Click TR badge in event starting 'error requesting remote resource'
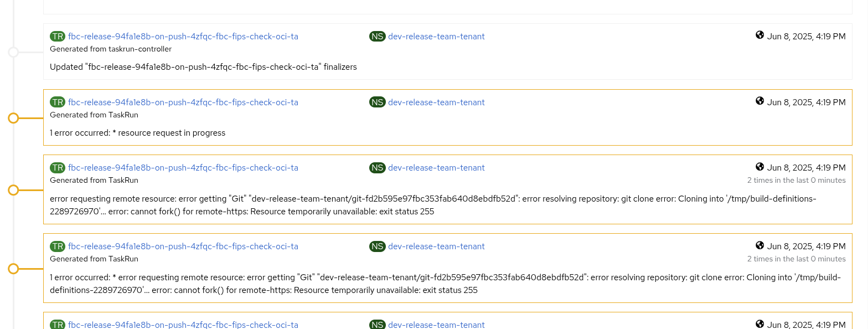Image resolution: width=868 pixels, height=329 pixels. coord(58,168)
